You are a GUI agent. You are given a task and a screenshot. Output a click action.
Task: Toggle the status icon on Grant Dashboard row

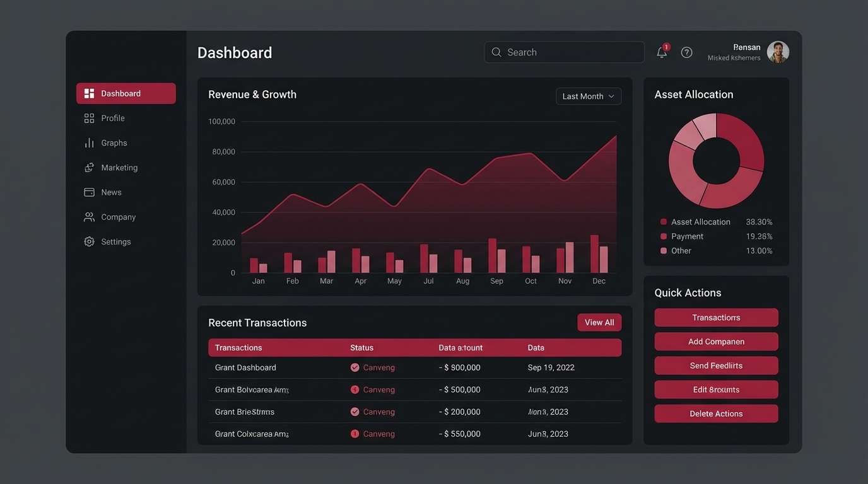(x=354, y=367)
